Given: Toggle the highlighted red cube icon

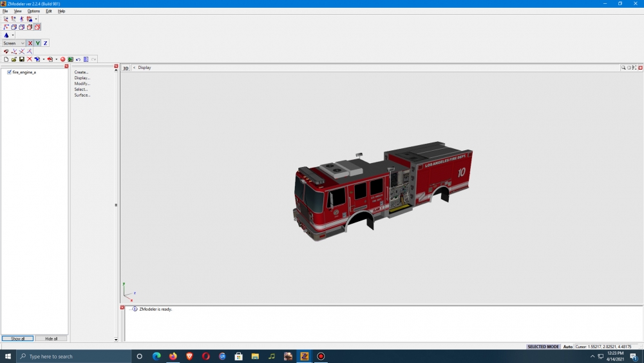Looking at the screenshot, I should pyautogui.click(x=37, y=27).
